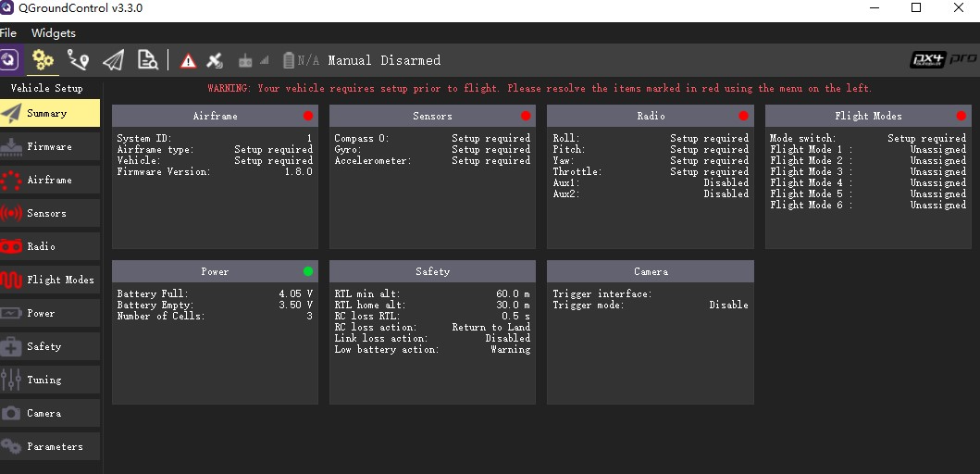The image size is (980, 474).
Task: Click the green status dot on Power card
Action: (x=308, y=271)
